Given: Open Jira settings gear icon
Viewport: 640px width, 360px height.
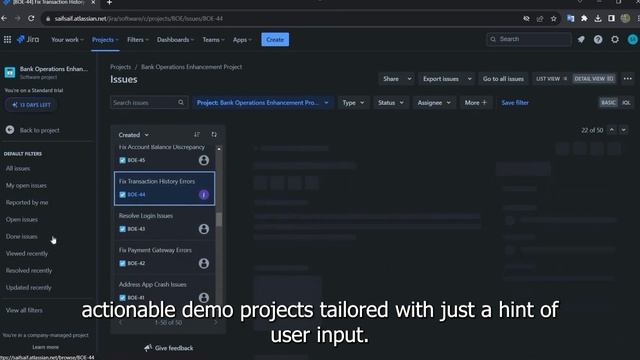Looking at the screenshot, I should pyautogui.click(x=615, y=40).
